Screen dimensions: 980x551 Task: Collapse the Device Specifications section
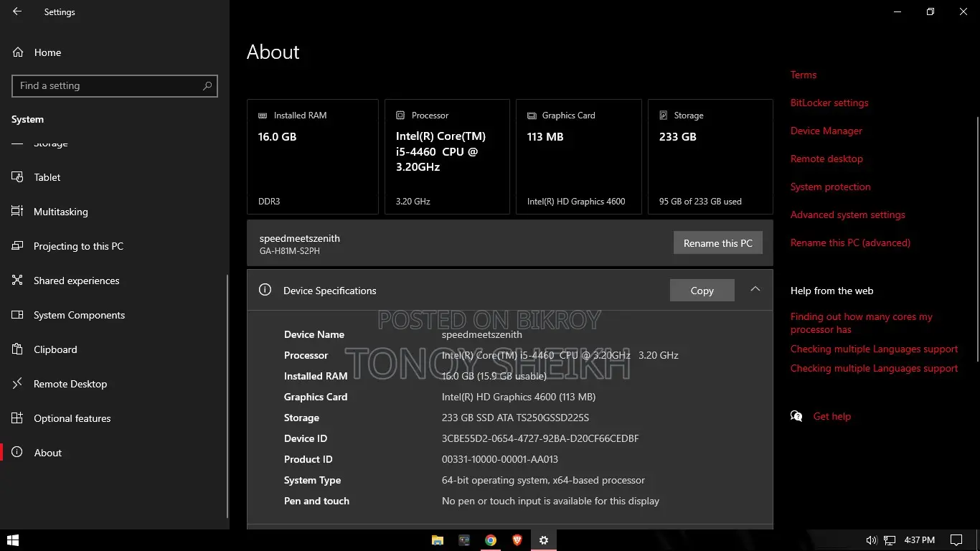[x=755, y=289]
